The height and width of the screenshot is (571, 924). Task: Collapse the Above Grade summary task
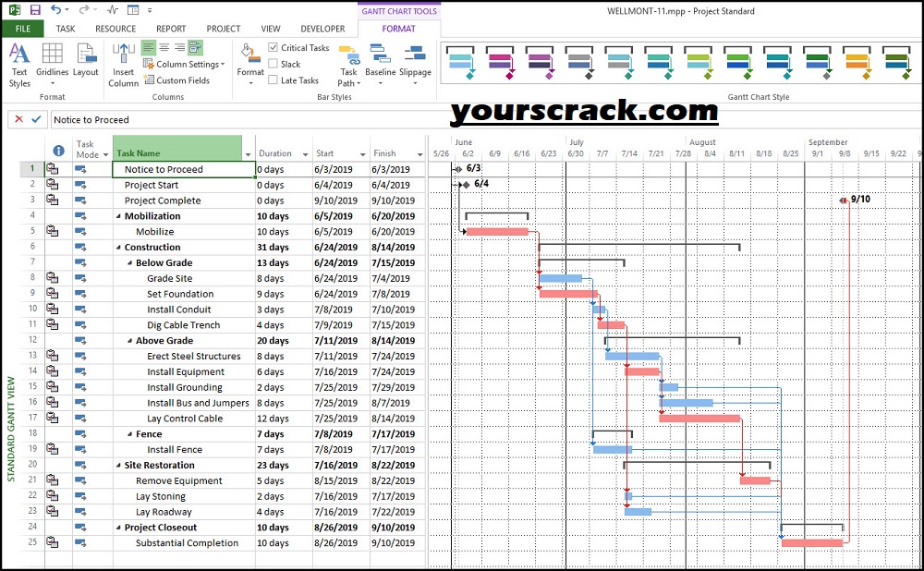(x=129, y=341)
